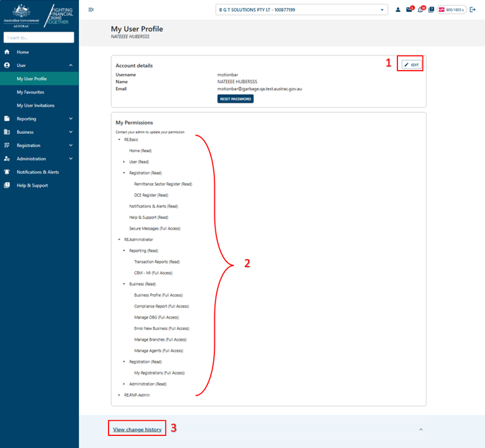Image resolution: width=485 pixels, height=448 pixels.
Task: Expand the User (Read) permission node
Action: pos(124,162)
